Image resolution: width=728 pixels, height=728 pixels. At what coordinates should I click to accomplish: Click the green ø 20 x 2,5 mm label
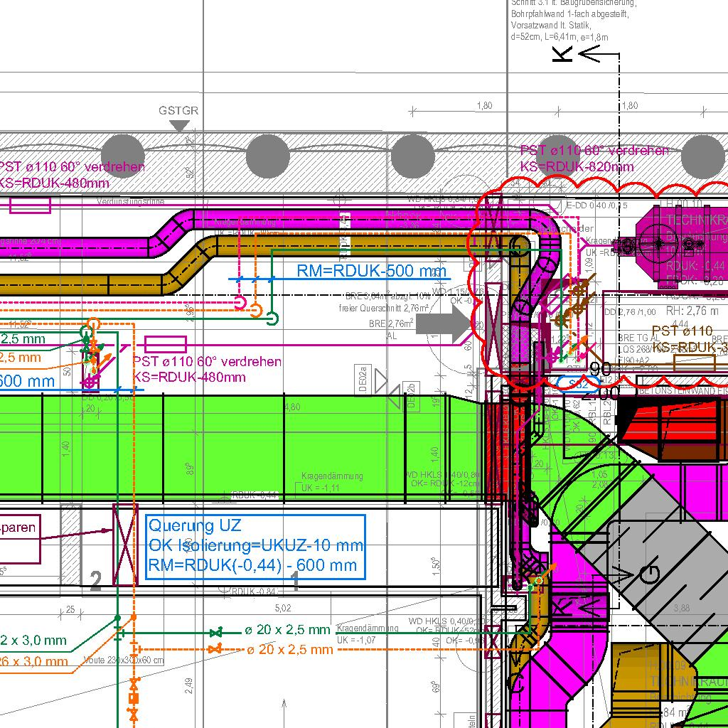pos(287,630)
